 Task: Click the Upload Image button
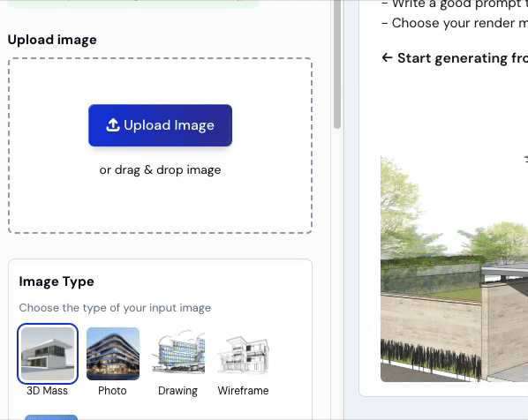coord(160,125)
